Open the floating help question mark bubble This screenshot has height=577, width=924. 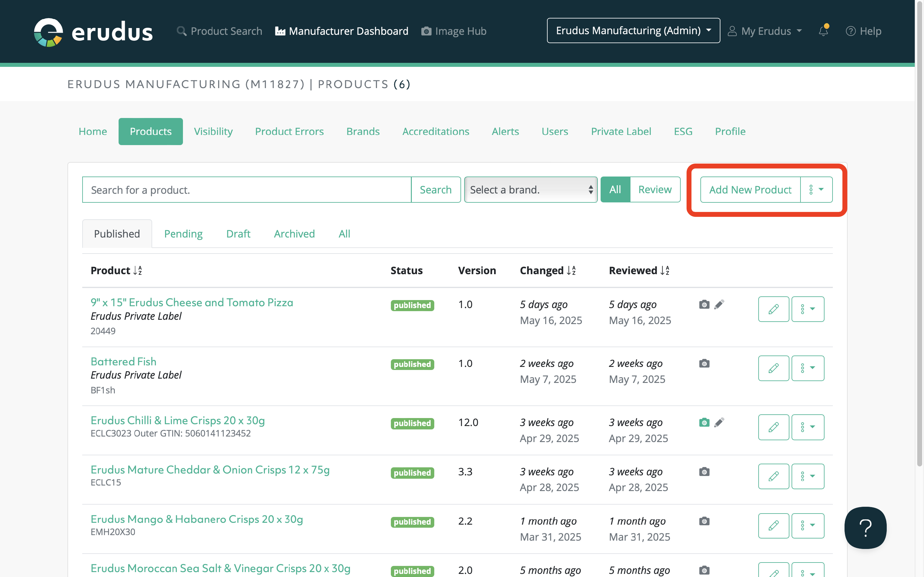tap(865, 527)
